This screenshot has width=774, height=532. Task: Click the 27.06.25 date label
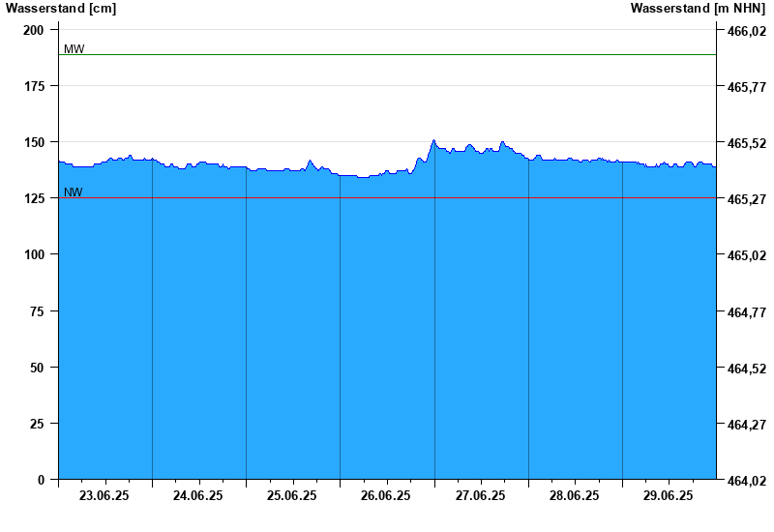[x=481, y=496]
